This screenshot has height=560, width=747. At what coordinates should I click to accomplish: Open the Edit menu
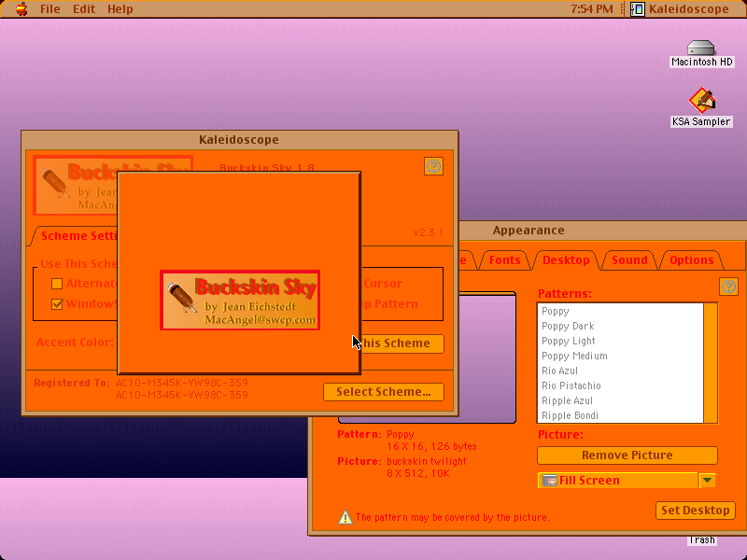point(84,9)
